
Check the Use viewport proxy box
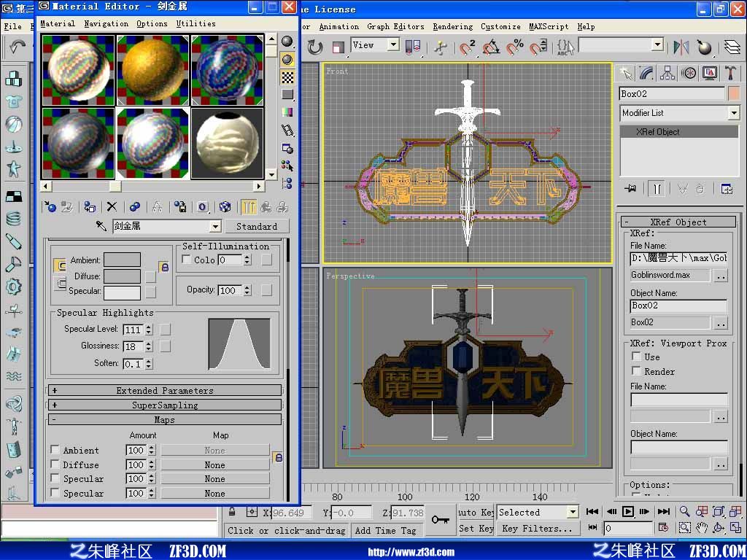coord(636,356)
